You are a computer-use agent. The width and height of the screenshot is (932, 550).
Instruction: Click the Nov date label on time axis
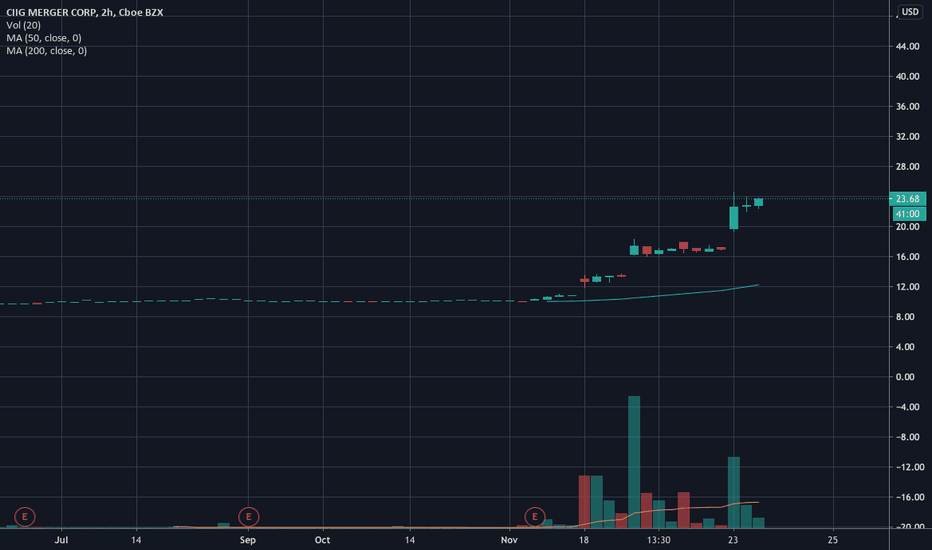tap(509, 540)
